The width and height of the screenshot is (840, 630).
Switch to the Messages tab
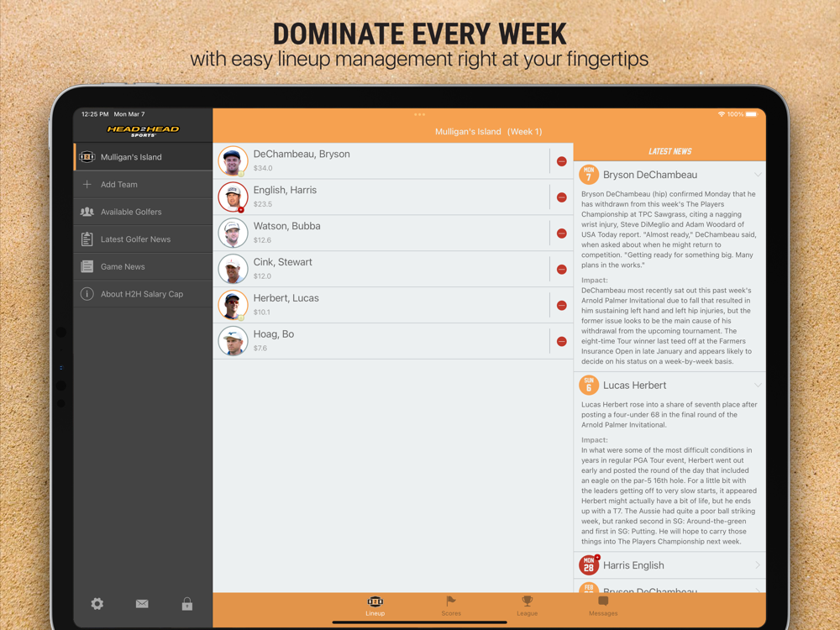[x=603, y=606]
